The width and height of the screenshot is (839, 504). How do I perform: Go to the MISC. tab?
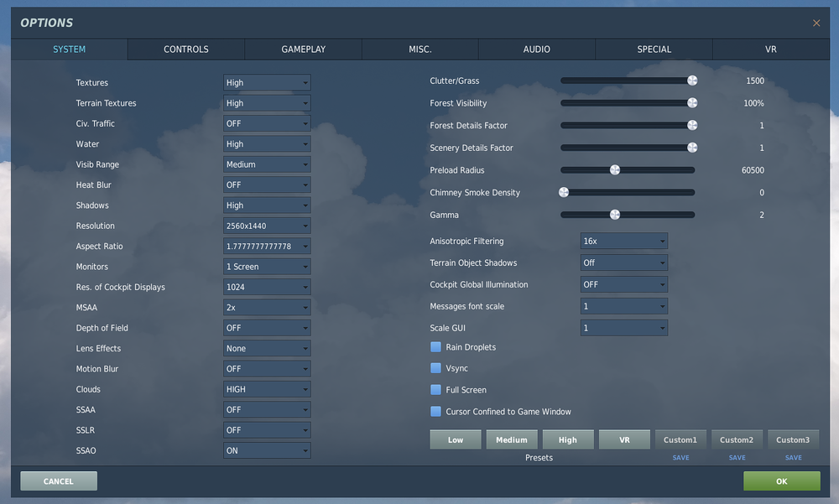(420, 49)
